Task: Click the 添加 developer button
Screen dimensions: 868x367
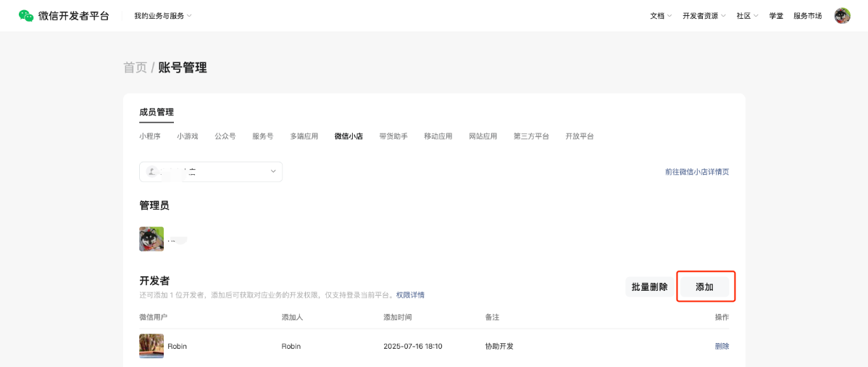Action: [x=705, y=287]
